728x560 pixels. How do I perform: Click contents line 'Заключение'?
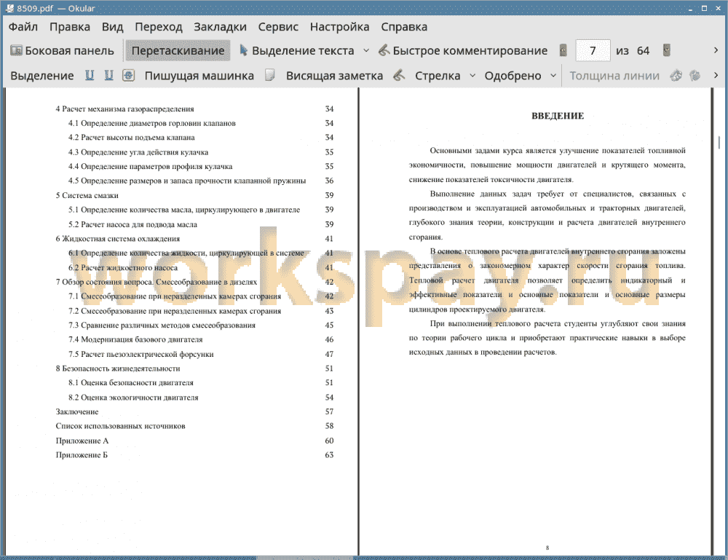click(x=77, y=411)
